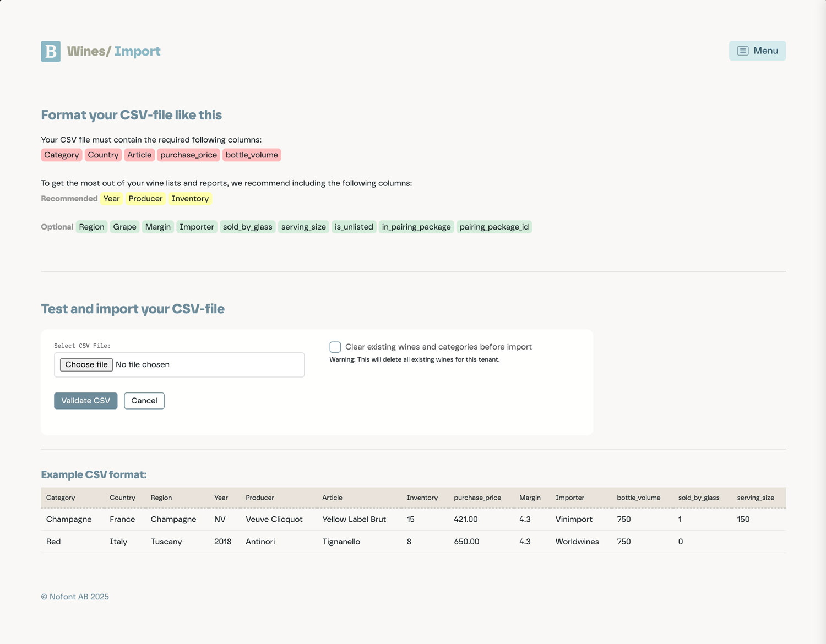Viewport: 826px width, 644px height.
Task: Click the green sold_by_glass optional tag
Action: tap(247, 227)
